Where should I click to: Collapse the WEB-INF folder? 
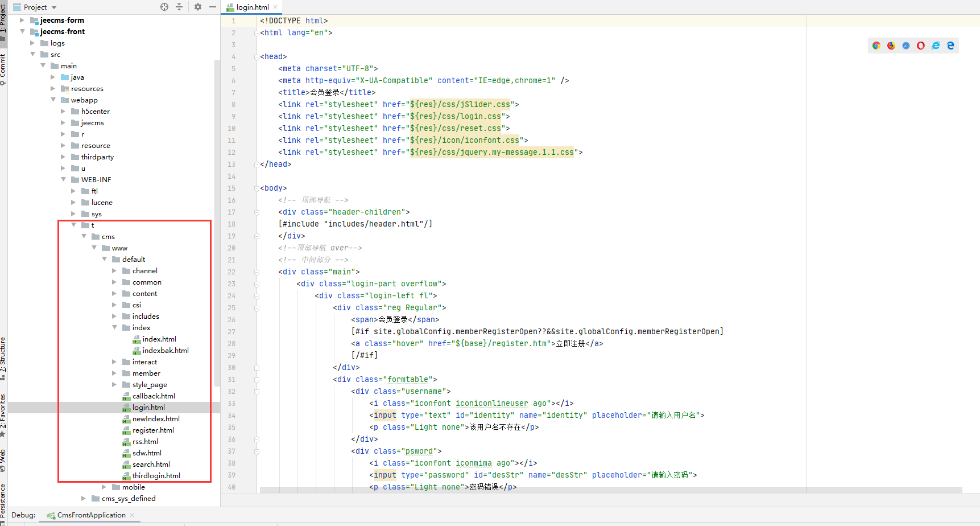[x=63, y=179]
